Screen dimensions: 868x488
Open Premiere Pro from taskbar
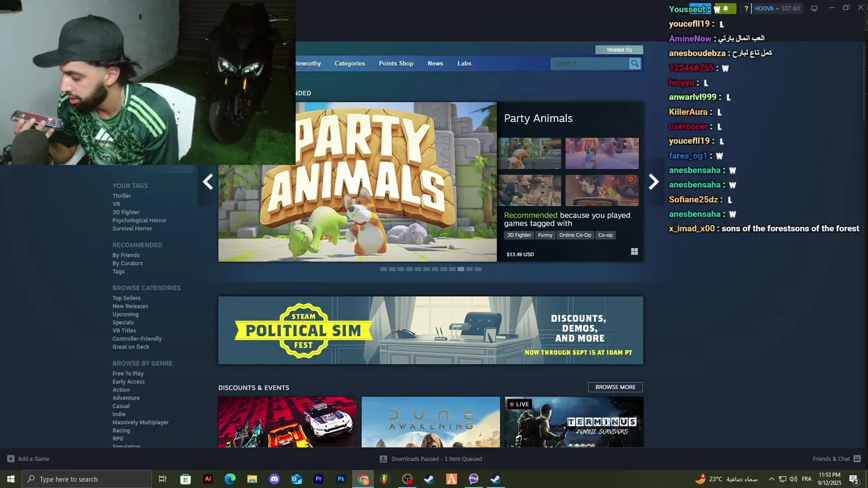coord(319,479)
